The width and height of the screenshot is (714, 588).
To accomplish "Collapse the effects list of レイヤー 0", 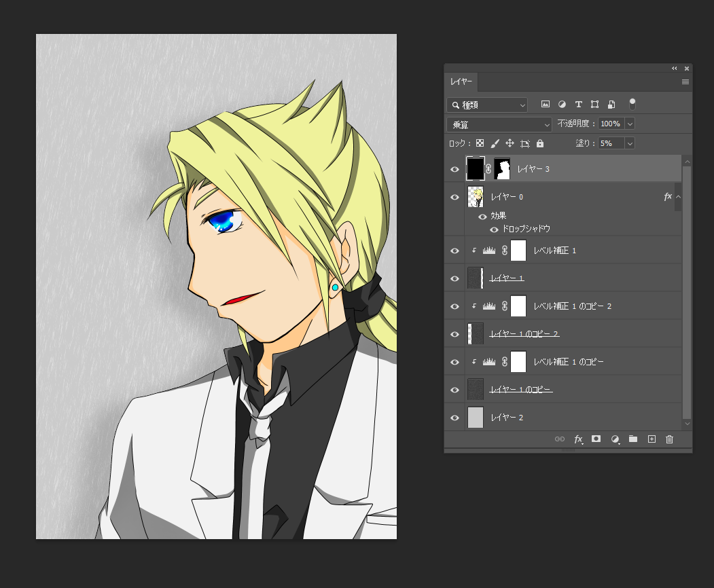I will click(x=678, y=197).
